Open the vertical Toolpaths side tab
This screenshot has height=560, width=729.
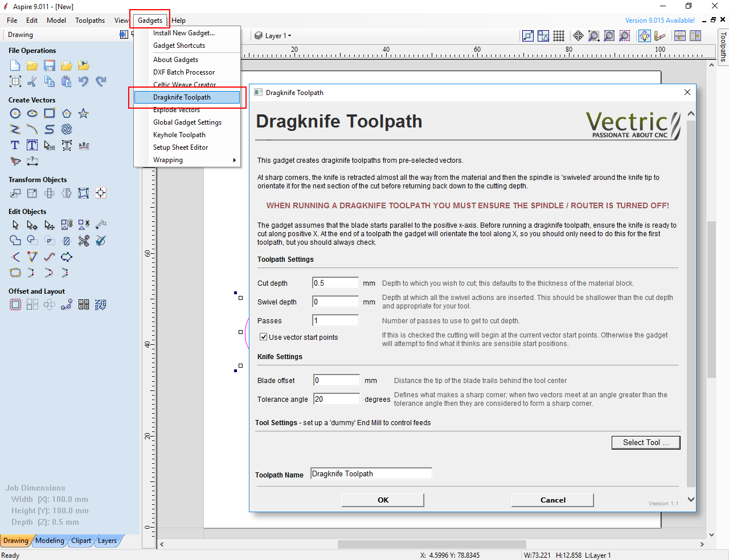click(x=723, y=46)
